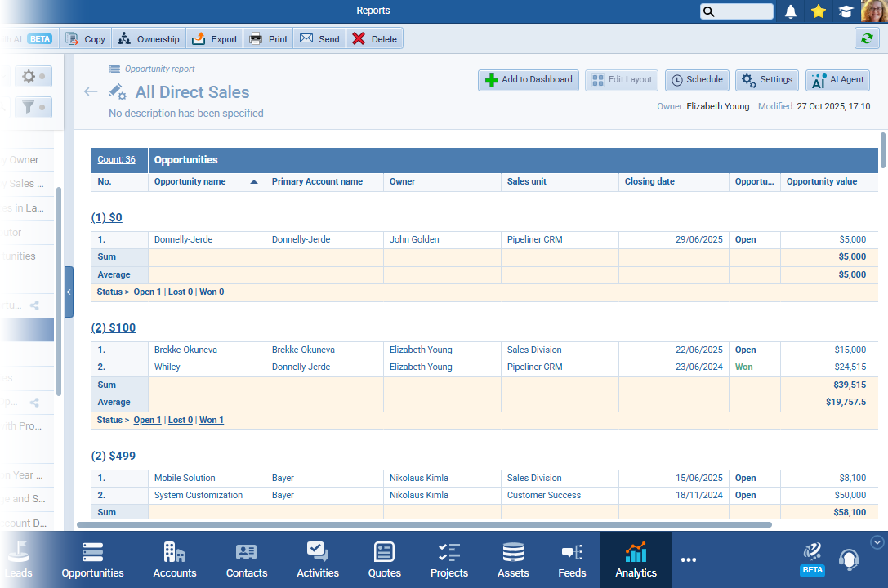This screenshot has width=888, height=588.
Task: Expand the bottom navigation chevron circle
Action: [x=877, y=541]
